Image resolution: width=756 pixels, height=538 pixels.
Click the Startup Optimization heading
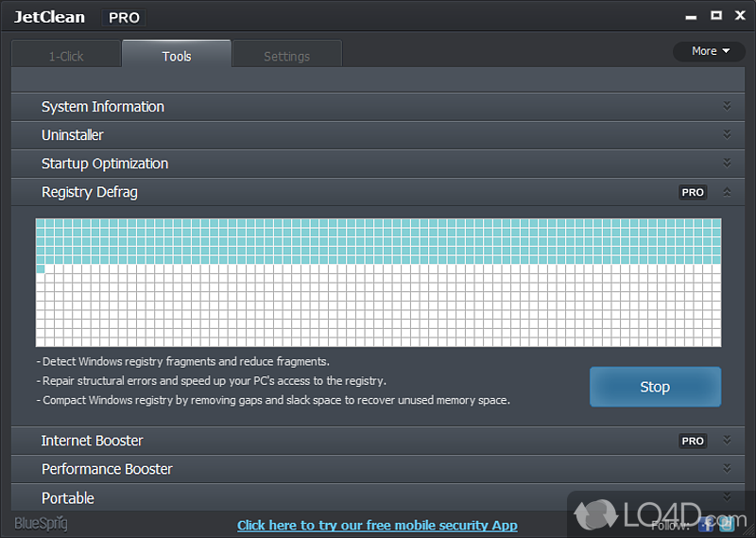coord(105,164)
